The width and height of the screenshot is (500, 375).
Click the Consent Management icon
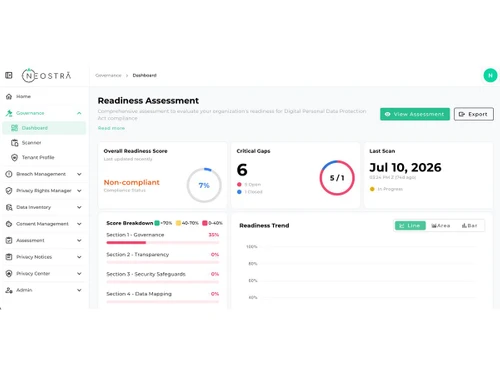[9, 224]
